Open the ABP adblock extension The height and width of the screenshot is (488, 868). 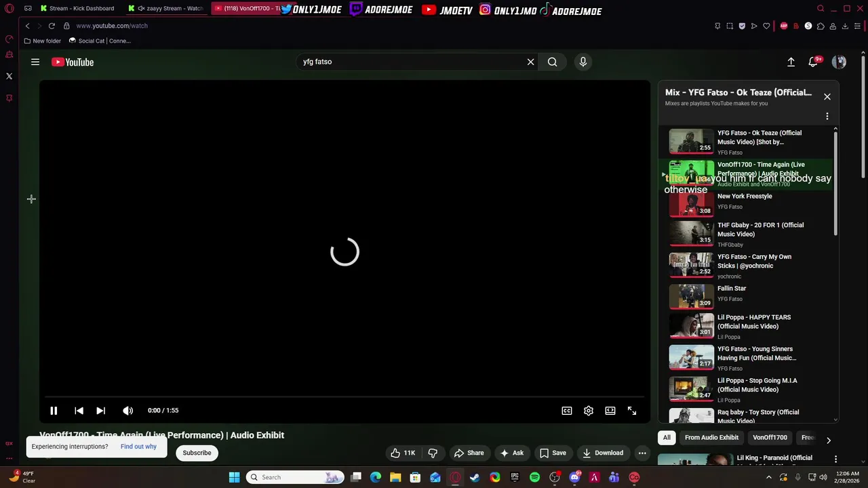coord(784,26)
